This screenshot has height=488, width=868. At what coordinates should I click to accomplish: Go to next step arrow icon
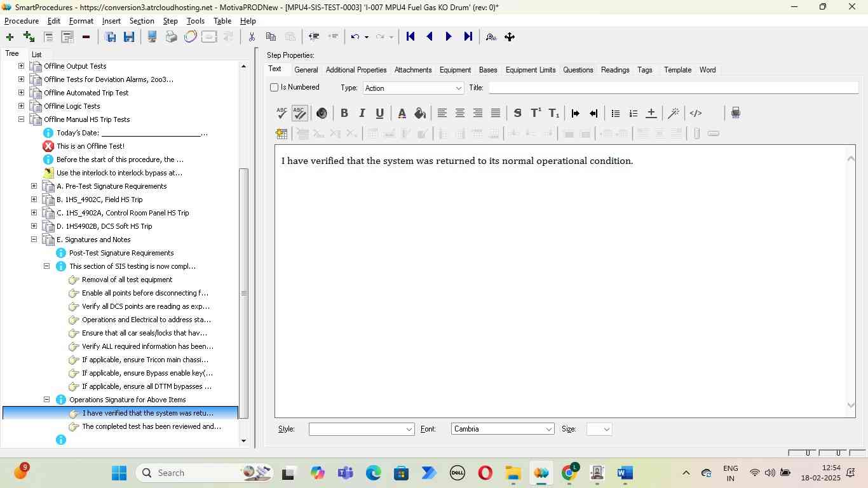(449, 37)
